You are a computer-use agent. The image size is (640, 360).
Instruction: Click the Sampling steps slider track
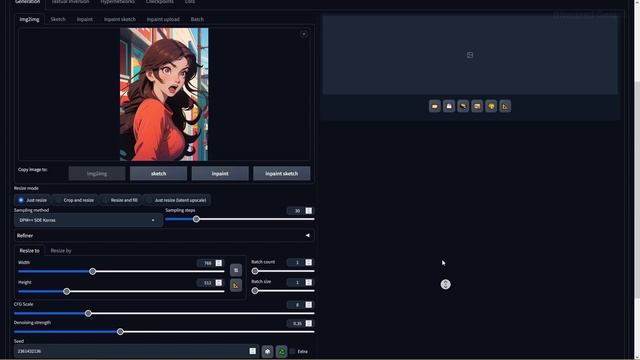[240, 219]
